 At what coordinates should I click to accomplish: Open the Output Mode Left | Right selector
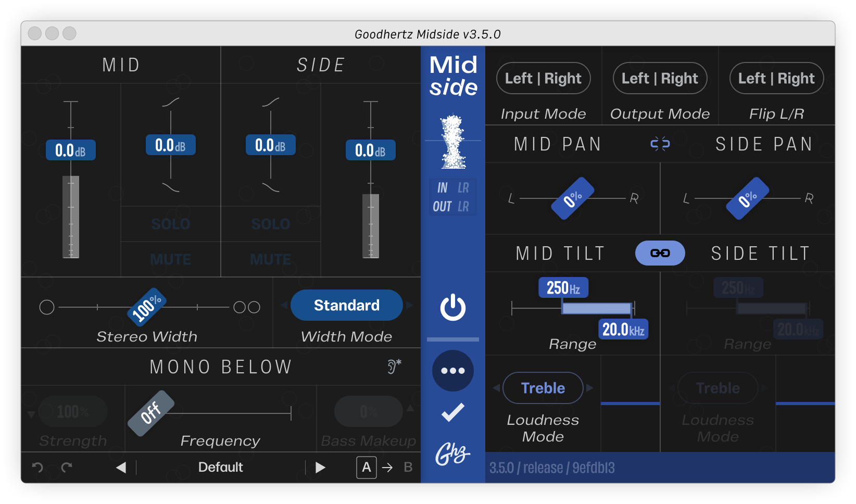coord(660,78)
